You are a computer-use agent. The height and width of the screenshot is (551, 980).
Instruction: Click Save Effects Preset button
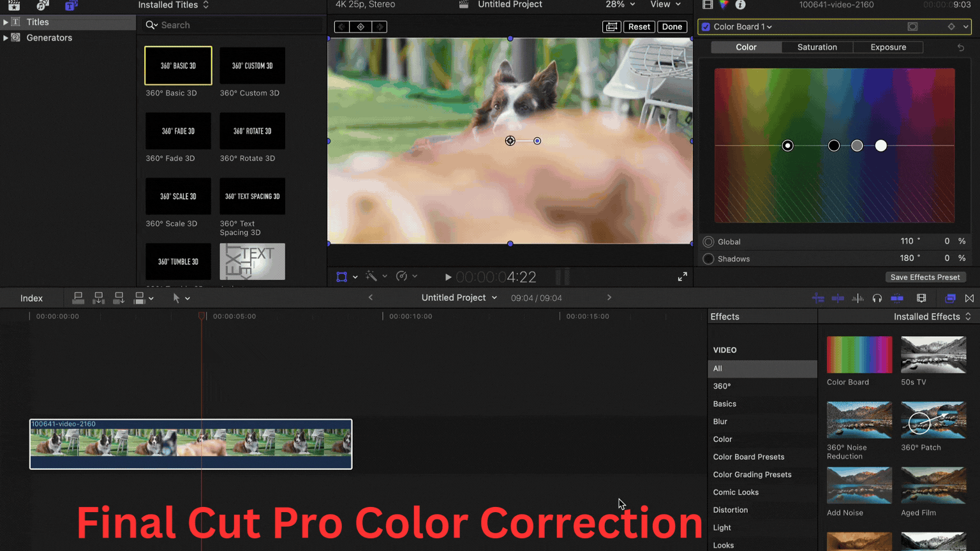[x=925, y=277]
